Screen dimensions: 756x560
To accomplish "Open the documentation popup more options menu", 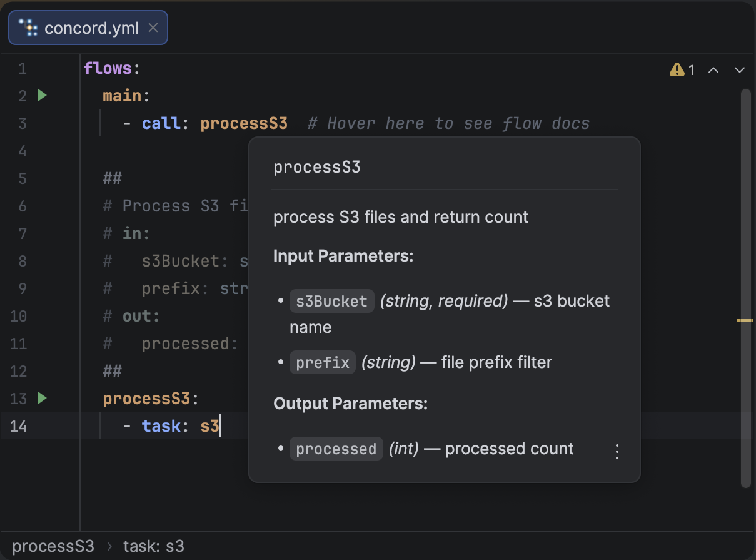I will (x=617, y=452).
